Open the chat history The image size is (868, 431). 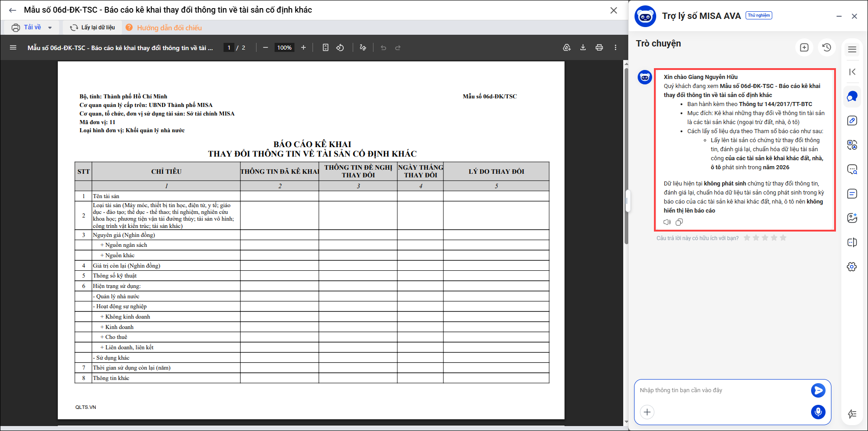[827, 47]
